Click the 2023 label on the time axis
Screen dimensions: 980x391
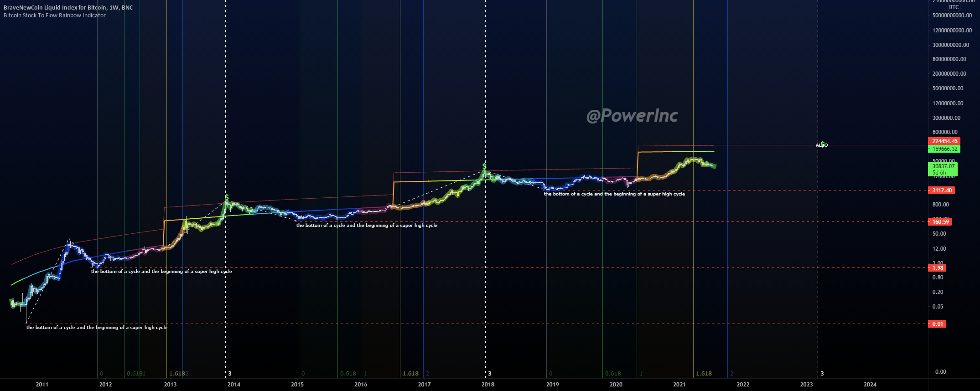806,385
